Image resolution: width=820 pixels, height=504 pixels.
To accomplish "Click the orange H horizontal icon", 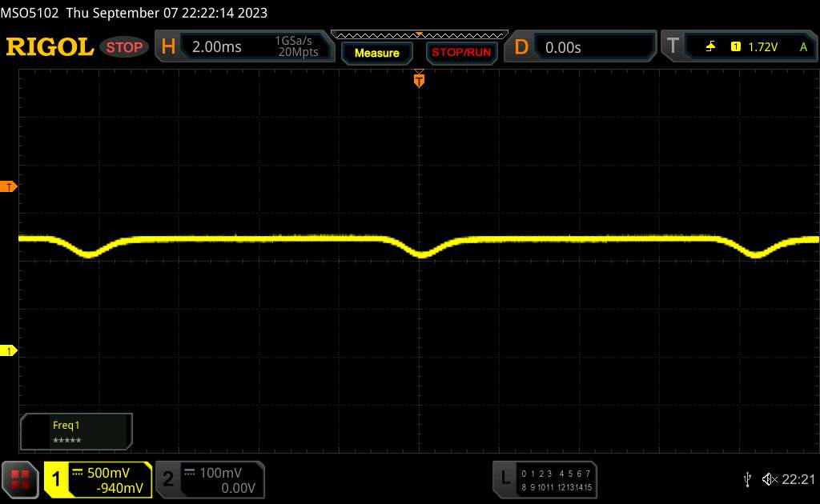I will click(168, 46).
